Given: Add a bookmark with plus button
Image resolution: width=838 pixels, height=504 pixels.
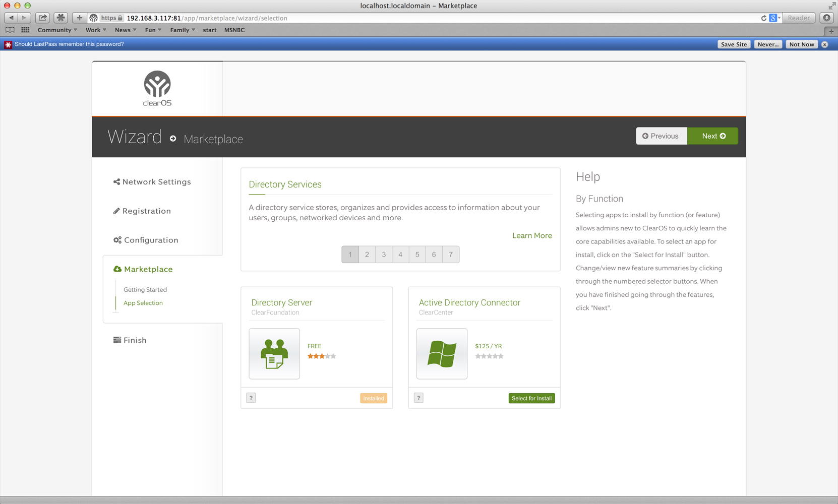Looking at the screenshot, I should pyautogui.click(x=79, y=18).
